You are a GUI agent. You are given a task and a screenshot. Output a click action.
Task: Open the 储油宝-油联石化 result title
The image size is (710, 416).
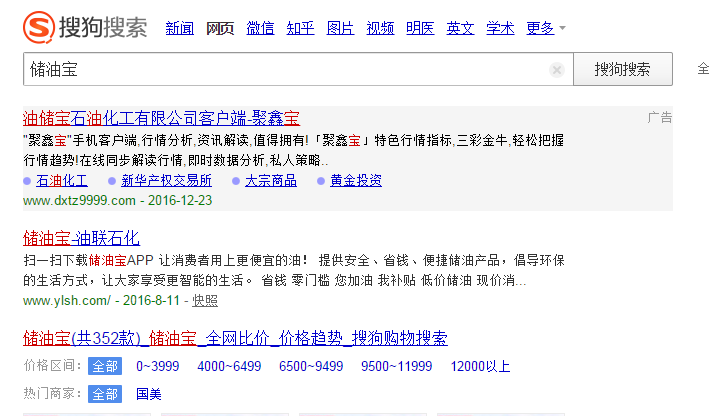pyautogui.click(x=82, y=238)
